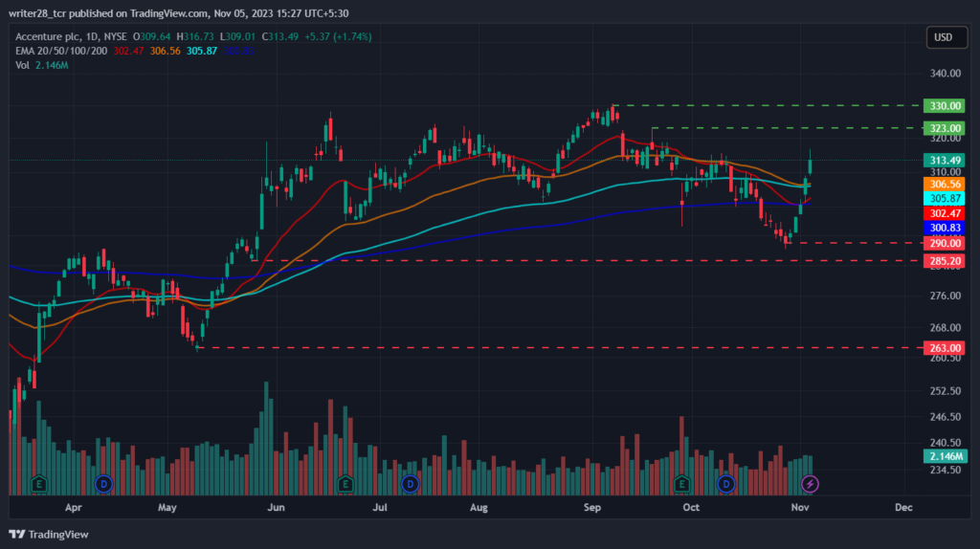Click the Jul label on time axis
Screen dimensions: 980x549
click(379, 508)
